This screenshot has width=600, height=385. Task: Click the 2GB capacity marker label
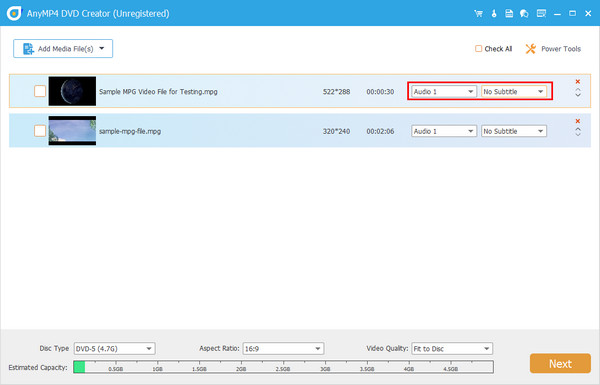[x=241, y=369]
